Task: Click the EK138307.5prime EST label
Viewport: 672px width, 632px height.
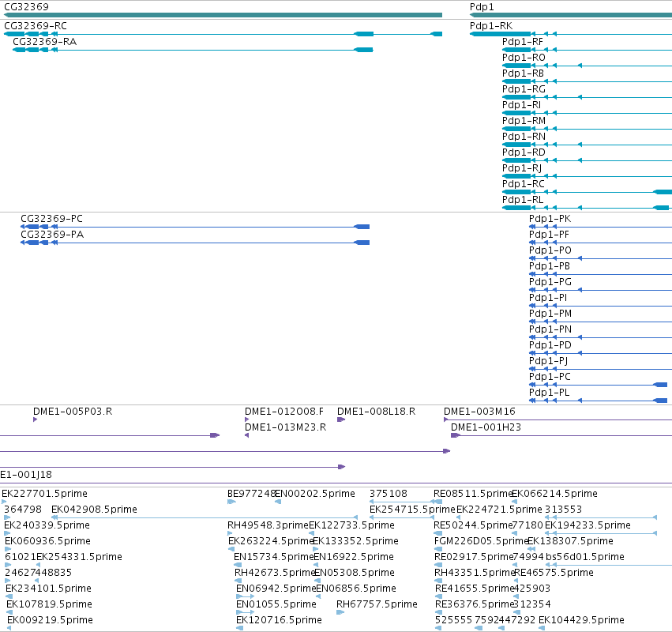Action: click(570, 541)
